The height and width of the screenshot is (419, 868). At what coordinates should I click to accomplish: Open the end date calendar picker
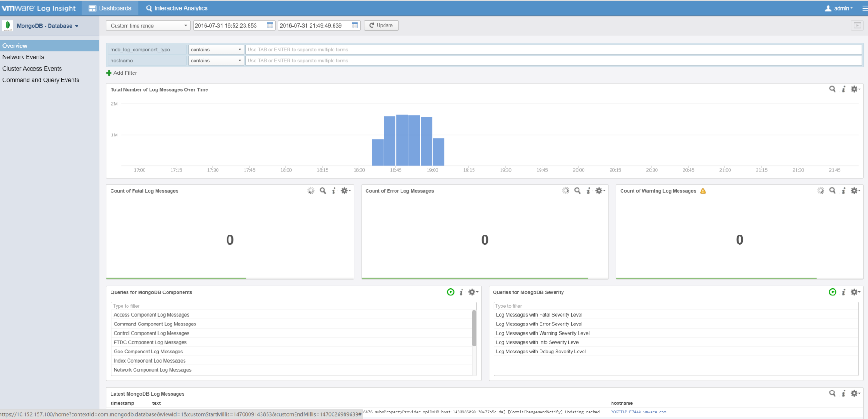point(355,26)
